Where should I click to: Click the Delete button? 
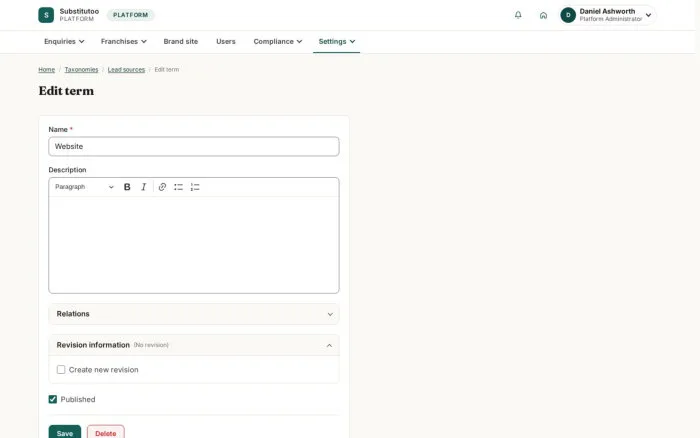point(106,433)
